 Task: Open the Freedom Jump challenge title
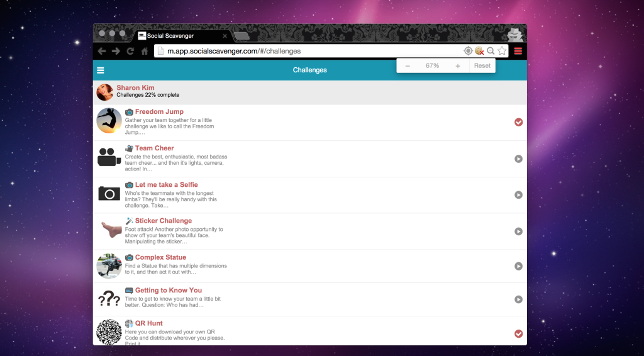159,112
